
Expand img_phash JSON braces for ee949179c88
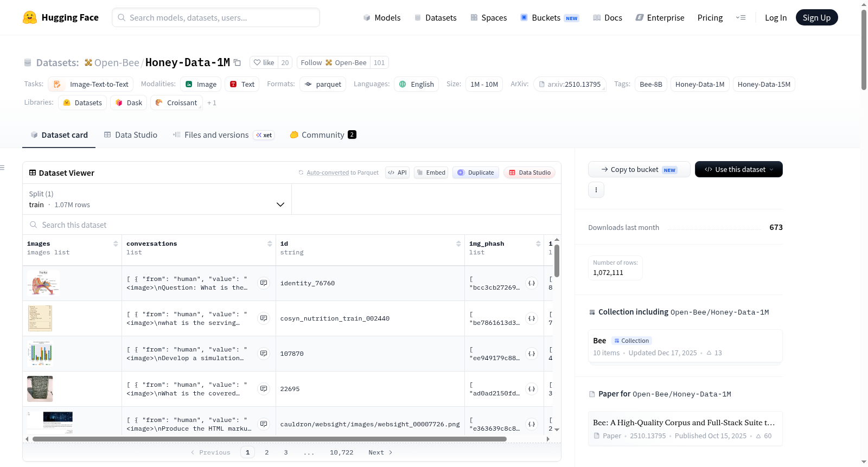click(x=532, y=354)
